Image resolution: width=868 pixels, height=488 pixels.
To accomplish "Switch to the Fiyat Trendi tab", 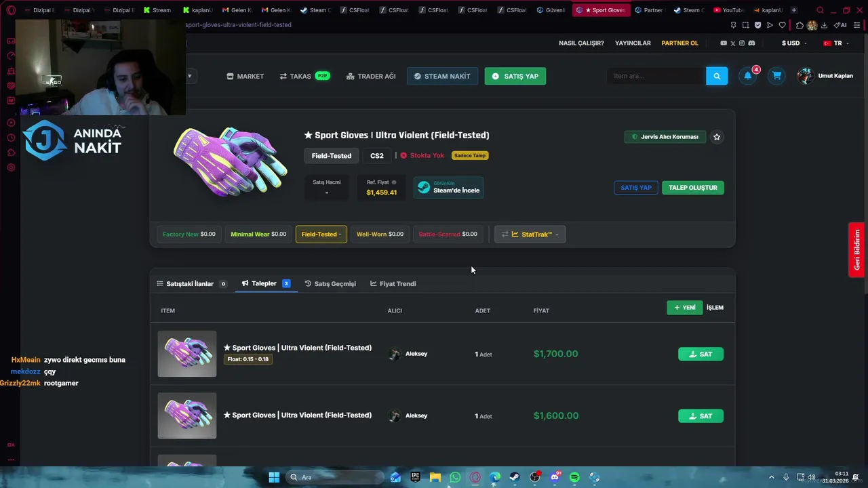I will [x=393, y=284].
